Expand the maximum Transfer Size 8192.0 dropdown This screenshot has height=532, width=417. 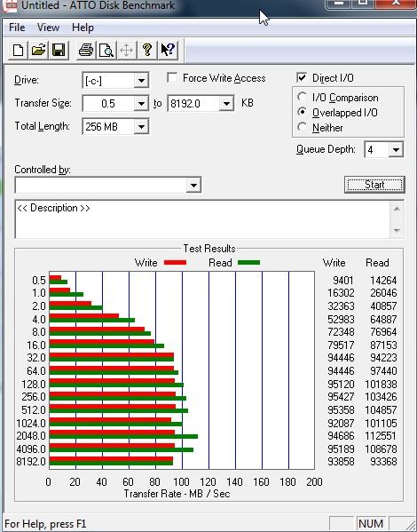(226, 104)
